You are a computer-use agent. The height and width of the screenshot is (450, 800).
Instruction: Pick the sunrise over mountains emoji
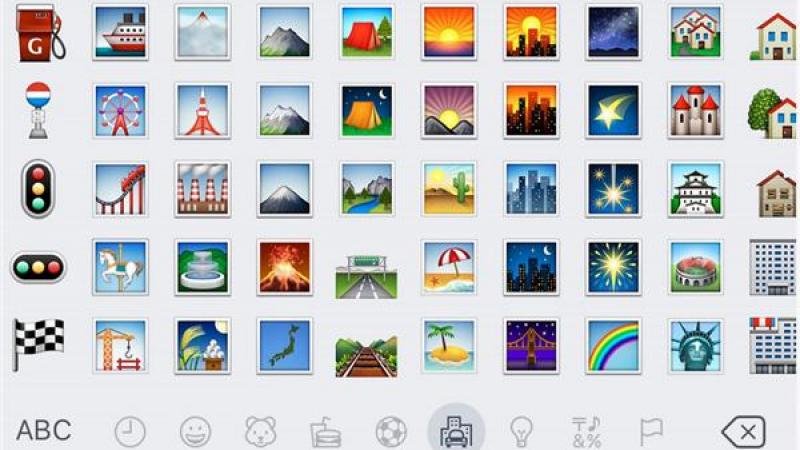(x=449, y=111)
